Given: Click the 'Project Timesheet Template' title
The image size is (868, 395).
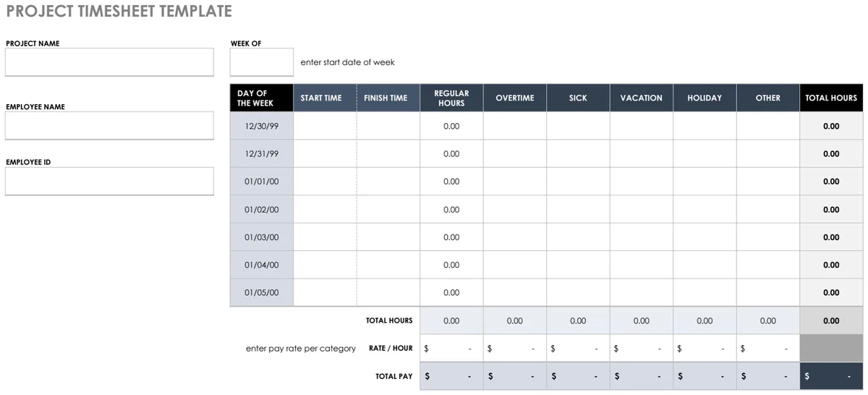Looking at the screenshot, I should tap(119, 12).
